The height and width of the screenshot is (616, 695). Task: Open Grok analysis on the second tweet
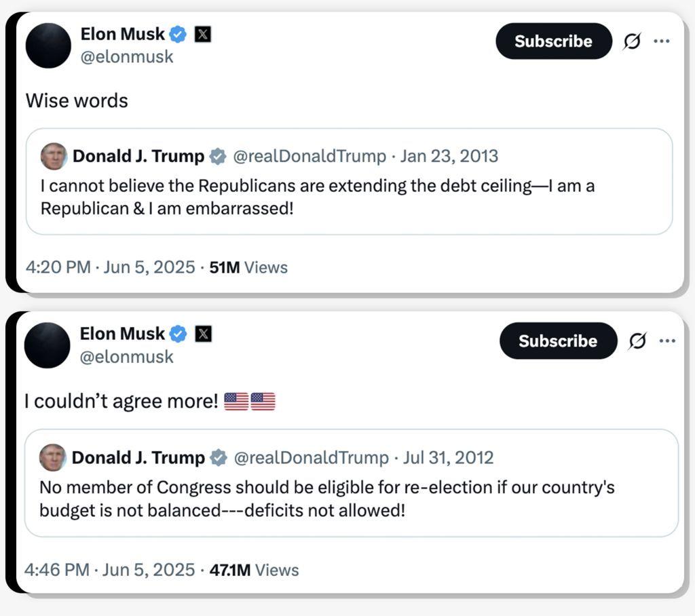pyautogui.click(x=637, y=341)
